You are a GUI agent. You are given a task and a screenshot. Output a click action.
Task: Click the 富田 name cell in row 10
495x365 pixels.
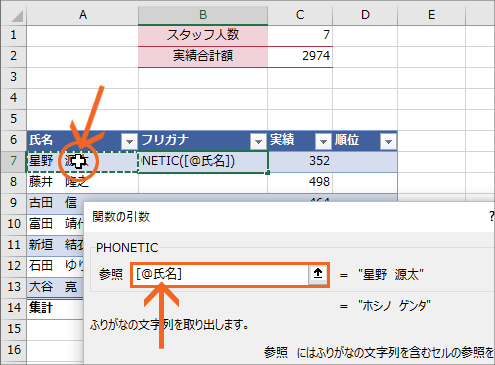(55, 224)
